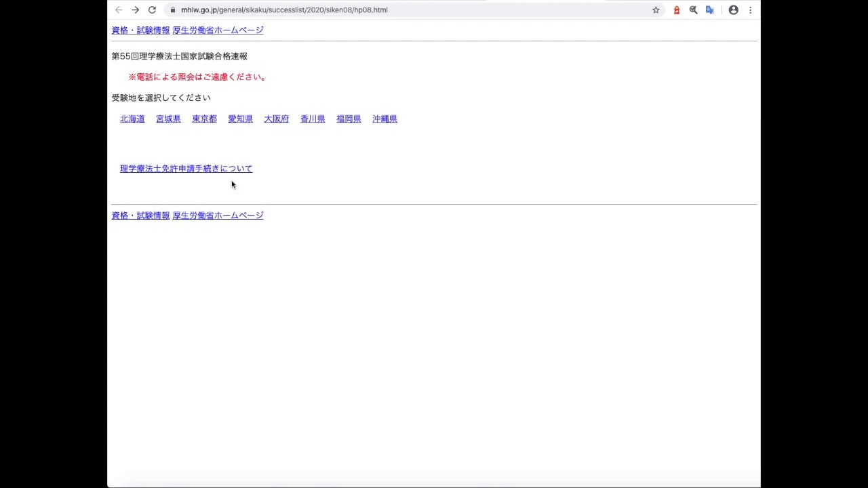Click red notice ※電話による照会はご遠慮ください。
This screenshot has height=488, width=868.
pyautogui.click(x=197, y=77)
